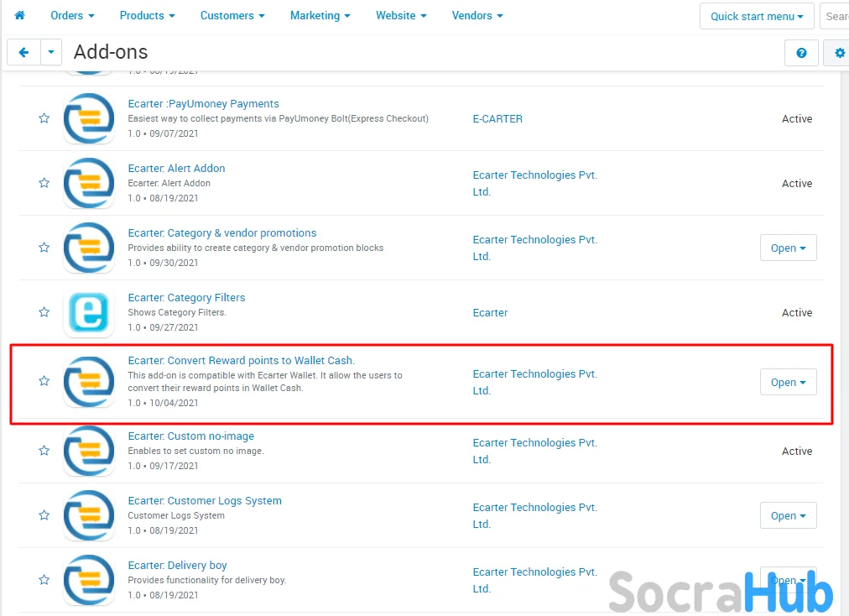The height and width of the screenshot is (616, 849).
Task: Click the Customer Logs System logo
Action: tap(89, 515)
